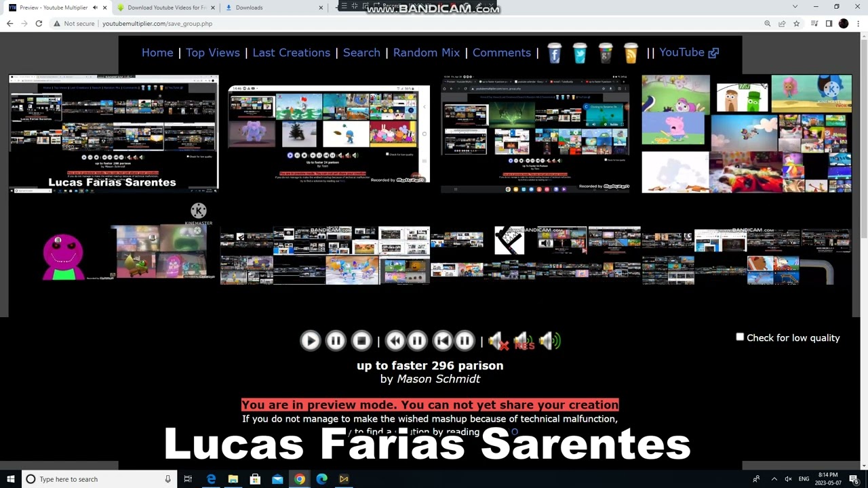Open the Windows Start menu
This screenshot has width=868, height=488.
pyautogui.click(x=10, y=479)
